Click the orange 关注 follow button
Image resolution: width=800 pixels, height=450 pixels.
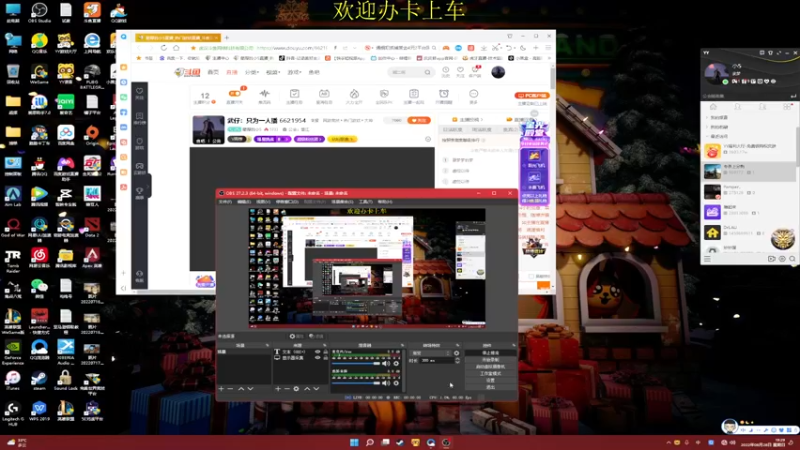(419, 120)
